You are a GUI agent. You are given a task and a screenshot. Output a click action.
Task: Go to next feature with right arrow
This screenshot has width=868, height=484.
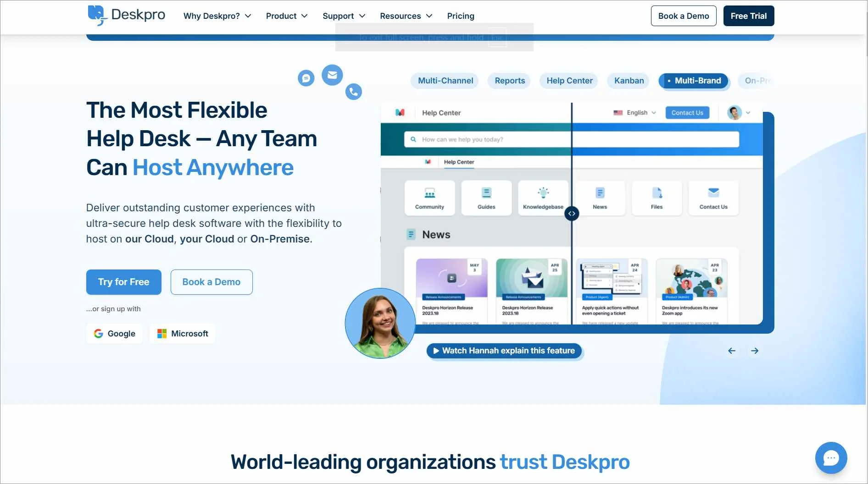click(x=754, y=351)
